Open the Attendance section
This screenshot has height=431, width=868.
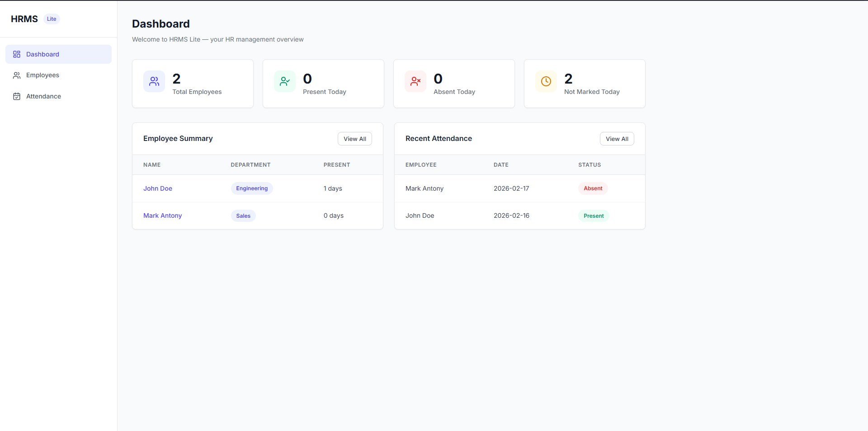coord(58,96)
